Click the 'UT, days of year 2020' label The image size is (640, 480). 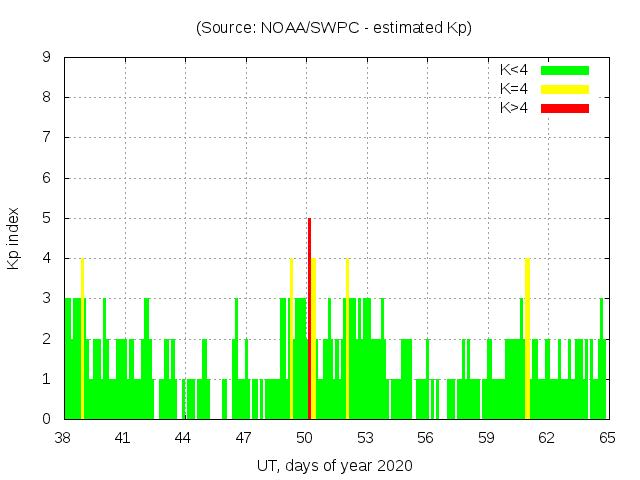click(x=334, y=465)
